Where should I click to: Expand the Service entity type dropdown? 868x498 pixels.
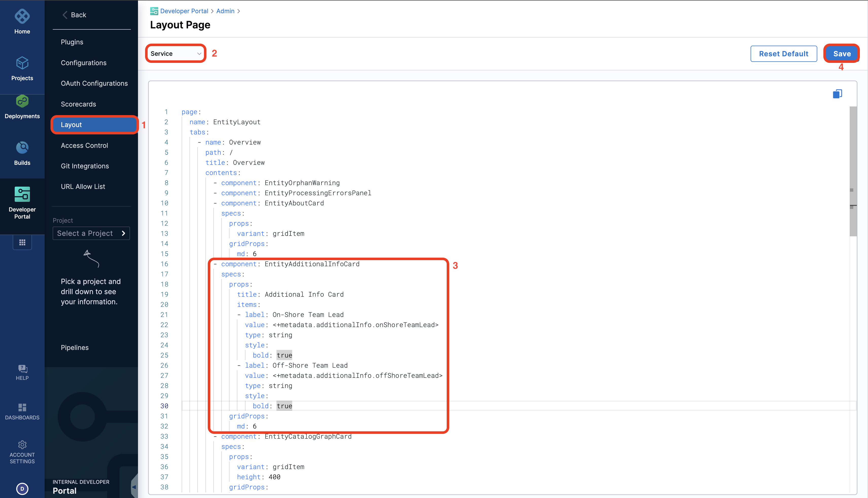coord(176,54)
